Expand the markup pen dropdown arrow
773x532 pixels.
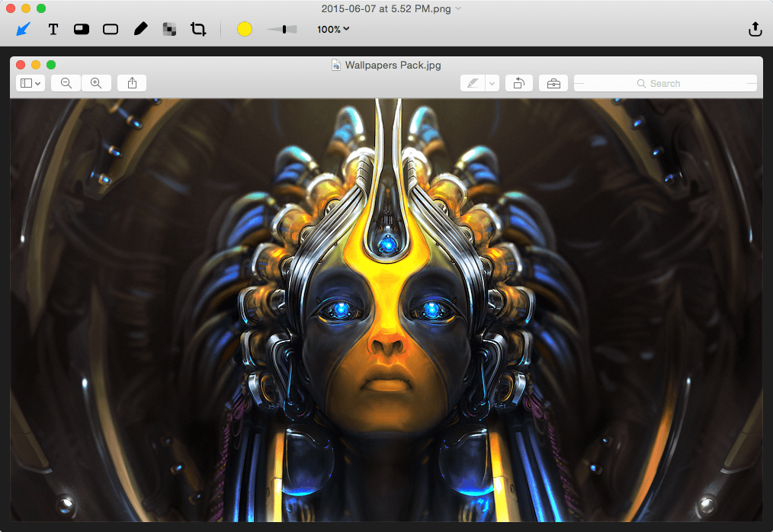pos(492,83)
